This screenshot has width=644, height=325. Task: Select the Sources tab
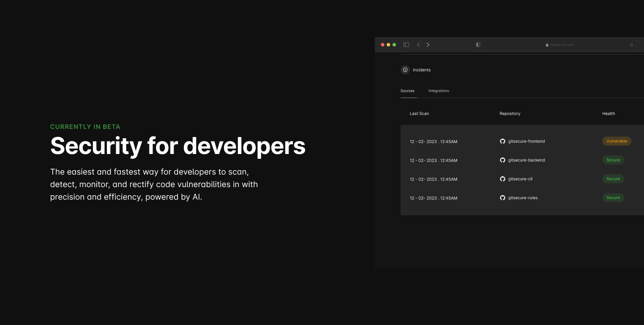(408, 90)
